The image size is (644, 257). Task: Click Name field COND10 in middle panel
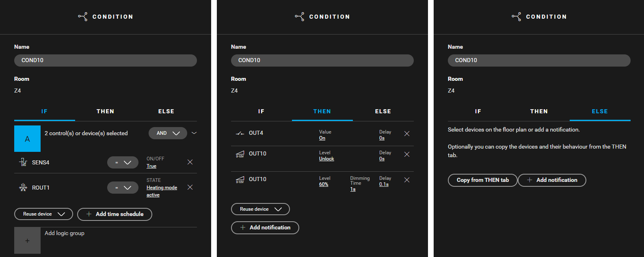coord(322,60)
